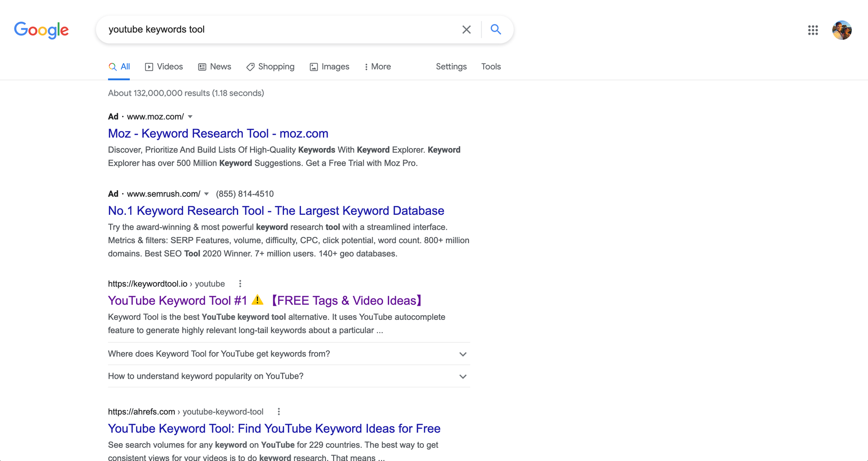Expand 'Where does Keyword Tool for YouTube get keywords from?'

[x=289, y=354]
